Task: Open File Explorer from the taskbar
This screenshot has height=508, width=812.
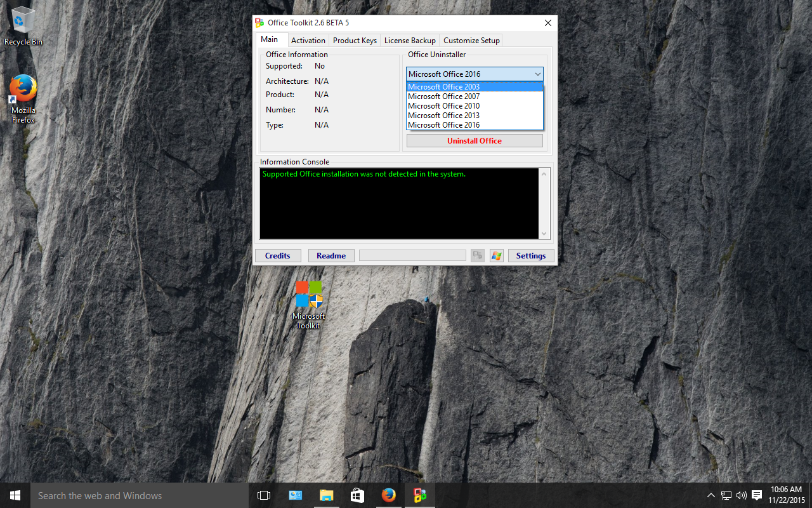Action: pyautogui.click(x=326, y=495)
